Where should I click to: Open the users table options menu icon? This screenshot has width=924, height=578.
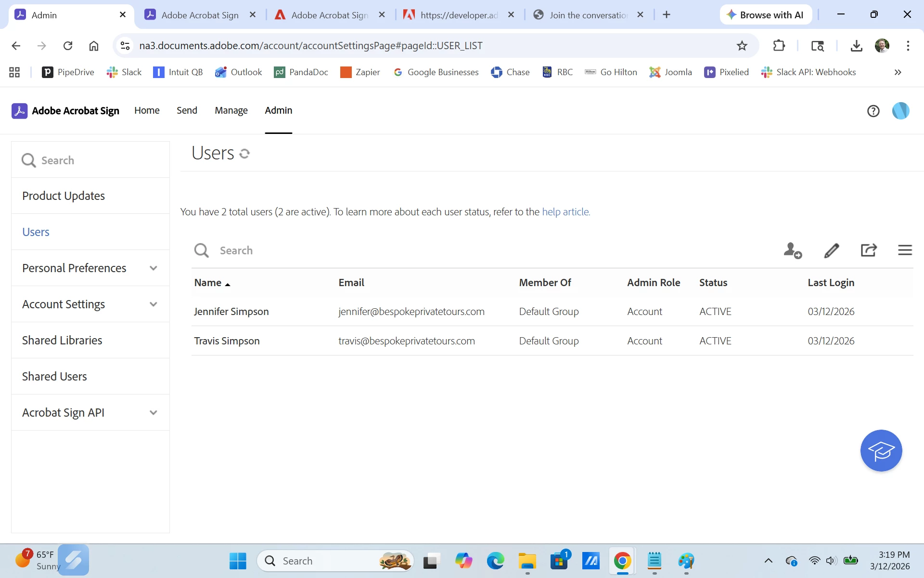click(905, 250)
